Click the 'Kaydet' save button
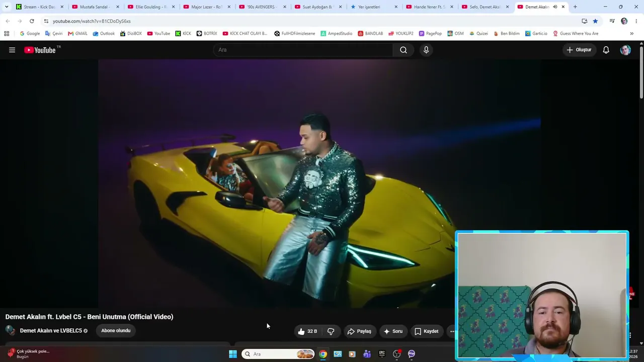 pyautogui.click(x=426, y=331)
